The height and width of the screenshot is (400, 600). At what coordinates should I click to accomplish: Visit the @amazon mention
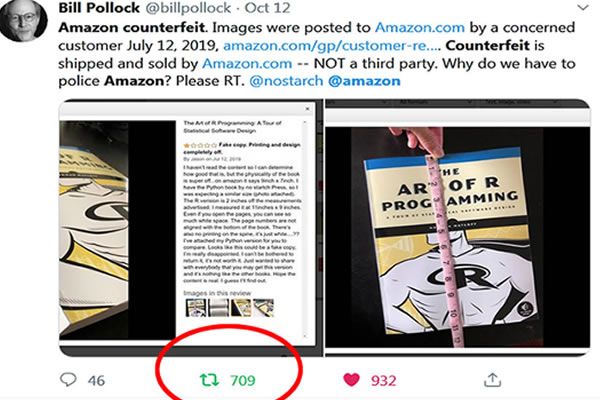tap(364, 81)
